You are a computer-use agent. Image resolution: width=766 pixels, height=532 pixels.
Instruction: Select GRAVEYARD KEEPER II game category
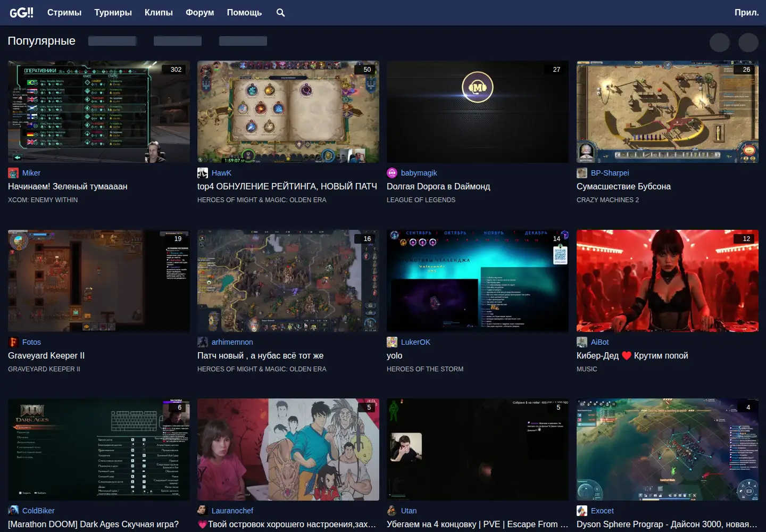click(44, 369)
